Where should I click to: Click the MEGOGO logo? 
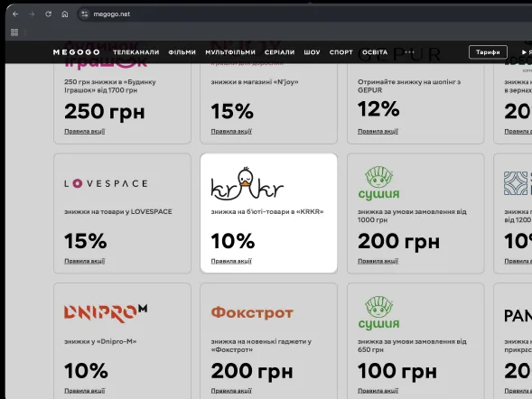(77, 52)
